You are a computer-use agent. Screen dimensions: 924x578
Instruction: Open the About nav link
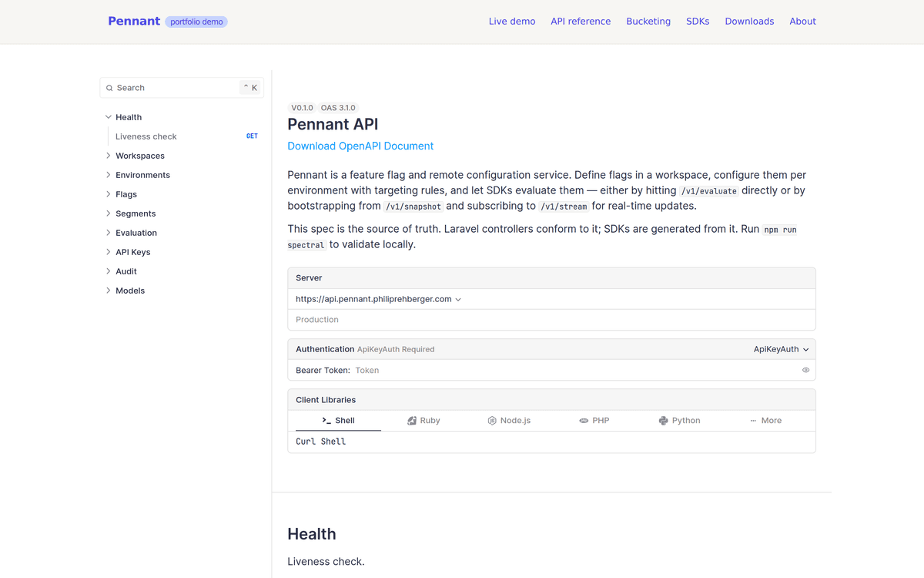pyautogui.click(x=802, y=22)
